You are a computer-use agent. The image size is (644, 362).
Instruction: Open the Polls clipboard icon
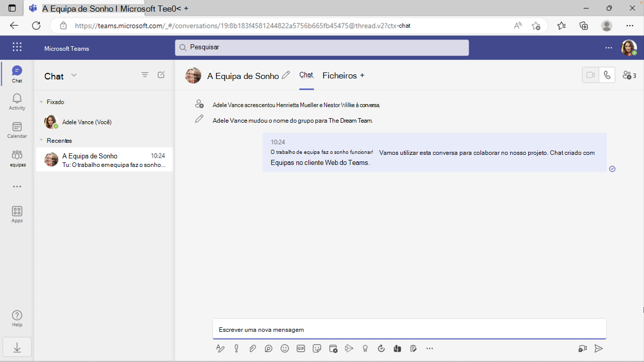click(x=414, y=348)
